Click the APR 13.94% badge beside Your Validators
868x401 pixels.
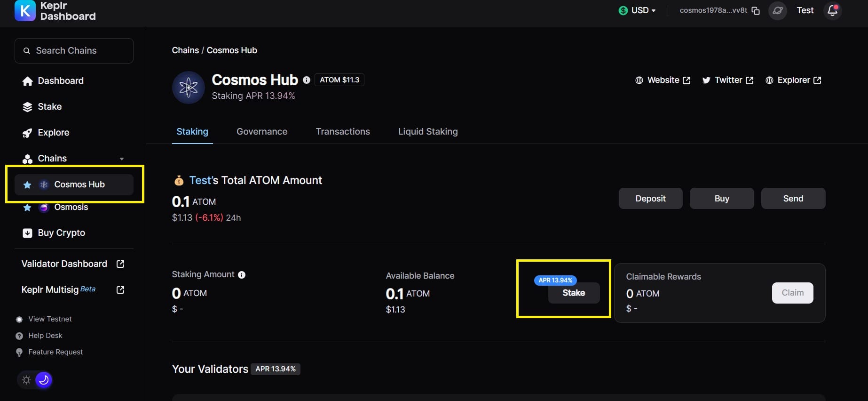coord(276,369)
